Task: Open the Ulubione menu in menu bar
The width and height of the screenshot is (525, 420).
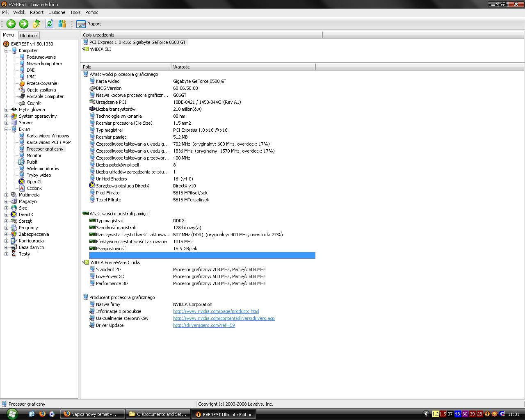Action: coord(57,12)
